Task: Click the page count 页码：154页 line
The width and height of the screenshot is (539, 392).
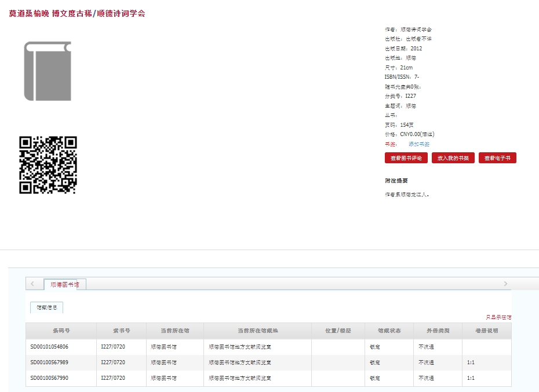Action: (399, 124)
